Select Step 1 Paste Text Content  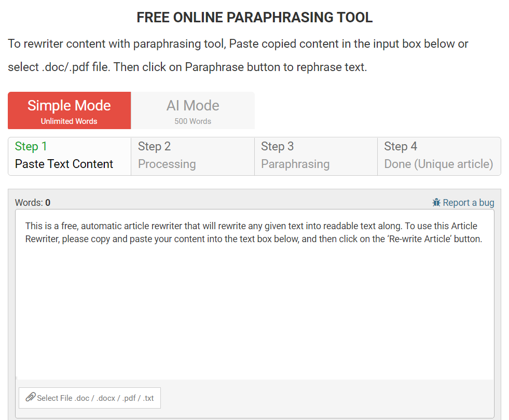70,156
